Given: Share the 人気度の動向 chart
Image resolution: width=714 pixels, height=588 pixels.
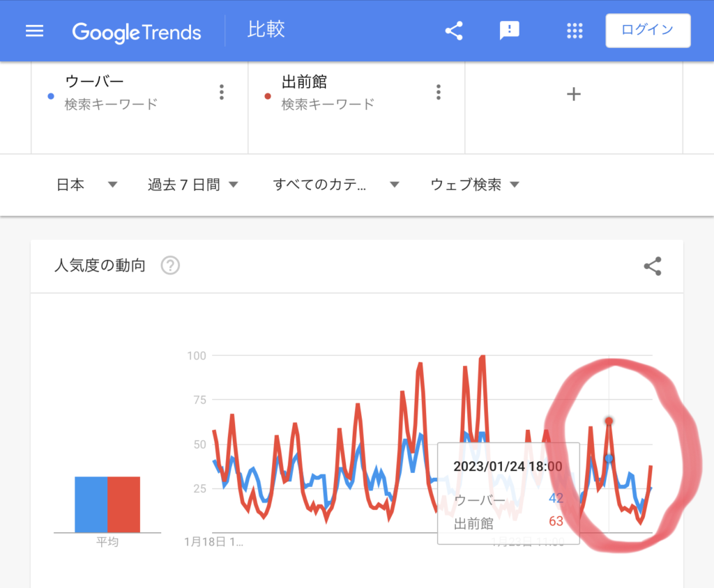Looking at the screenshot, I should click(x=653, y=266).
